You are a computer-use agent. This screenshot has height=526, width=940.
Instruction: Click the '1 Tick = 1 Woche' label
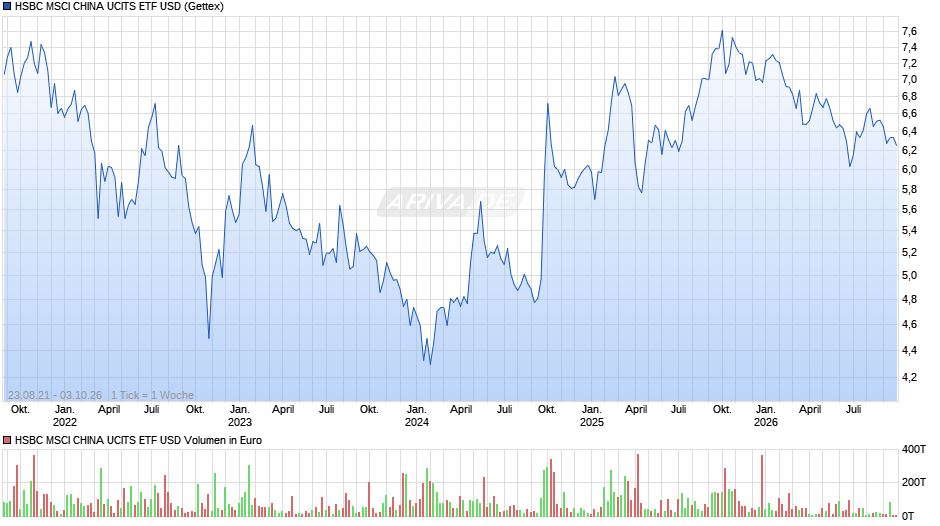[x=152, y=395]
